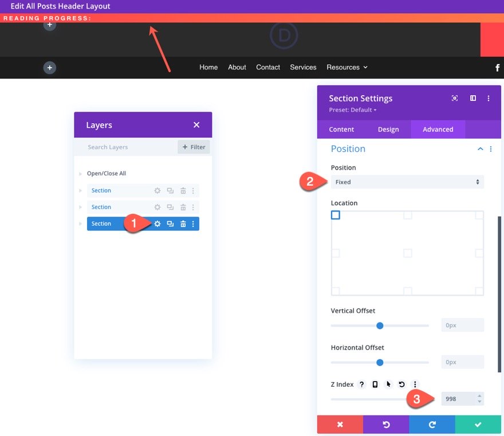Switch to the Content tab
The image size is (504, 436).
341,129
